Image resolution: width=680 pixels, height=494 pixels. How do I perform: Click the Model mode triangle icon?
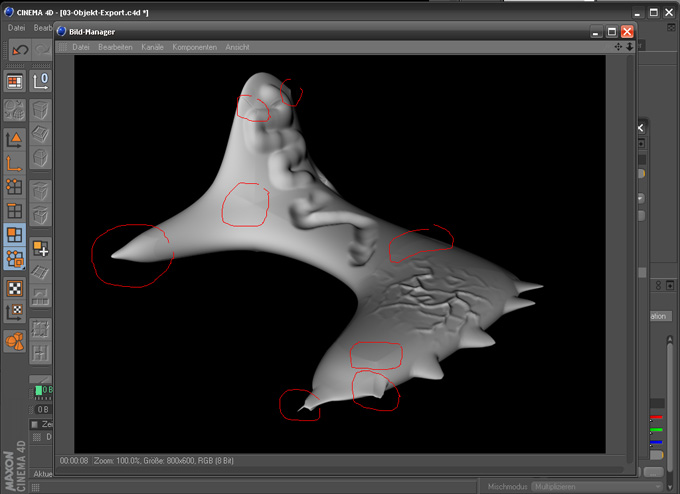15,138
